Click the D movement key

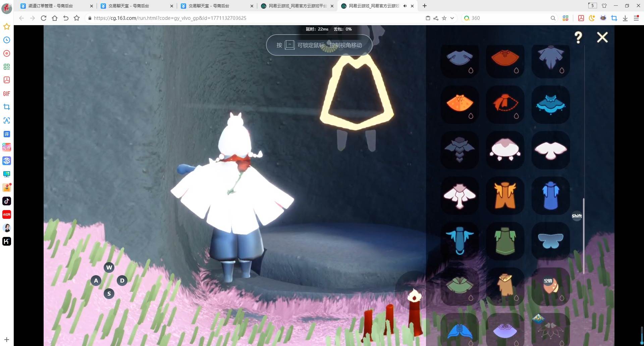[x=122, y=281]
